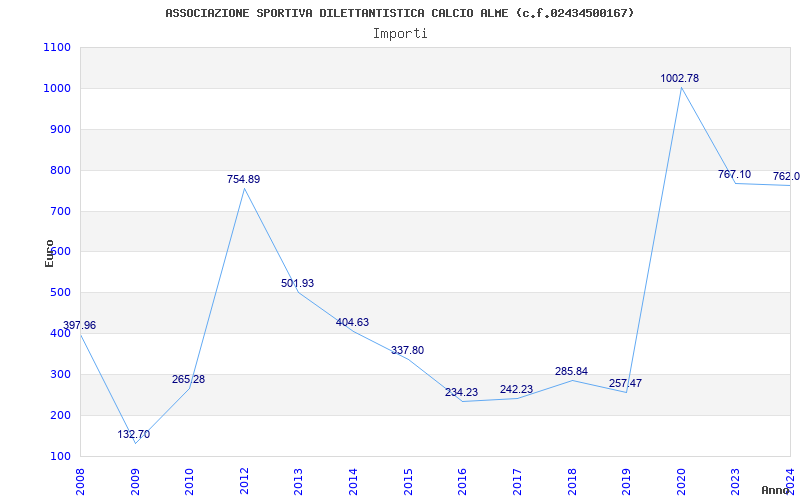The image size is (800, 500).
Task: Select the 2012 year axis label
Action: [x=244, y=482]
